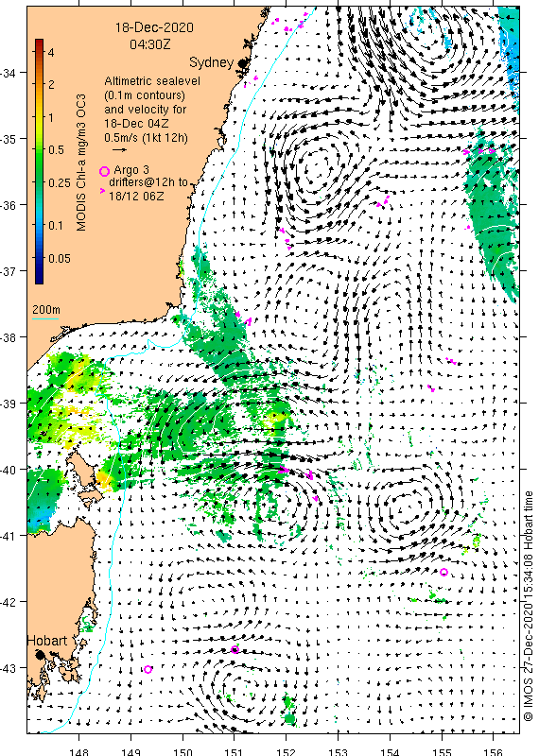539x756 pixels.
Task: Click the "0.5m/s (1kt 12h)" text
Action: tap(146, 137)
